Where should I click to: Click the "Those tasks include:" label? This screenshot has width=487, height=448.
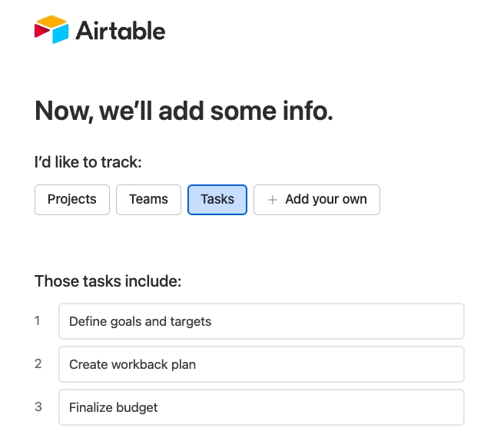pyautogui.click(x=108, y=281)
